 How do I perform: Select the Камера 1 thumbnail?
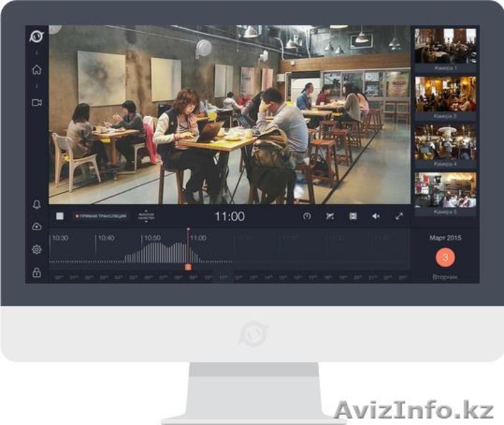click(x=445, y=47)
